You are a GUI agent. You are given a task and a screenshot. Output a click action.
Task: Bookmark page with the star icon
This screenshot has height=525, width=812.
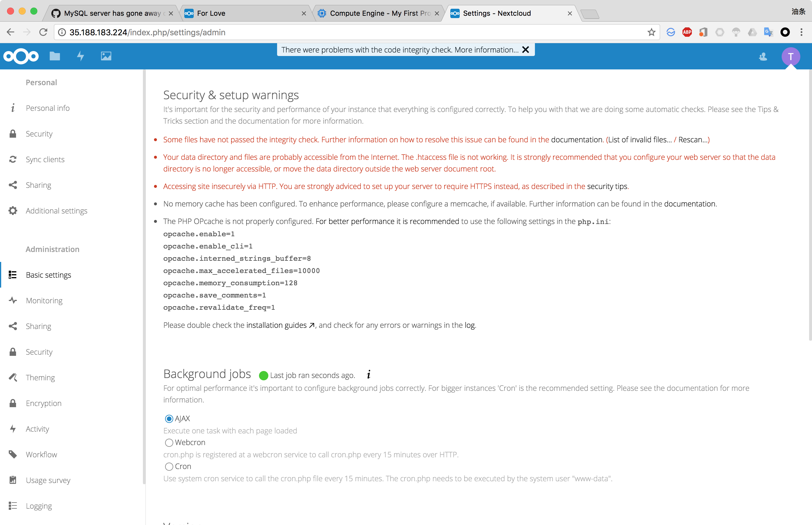click(652, 32)
